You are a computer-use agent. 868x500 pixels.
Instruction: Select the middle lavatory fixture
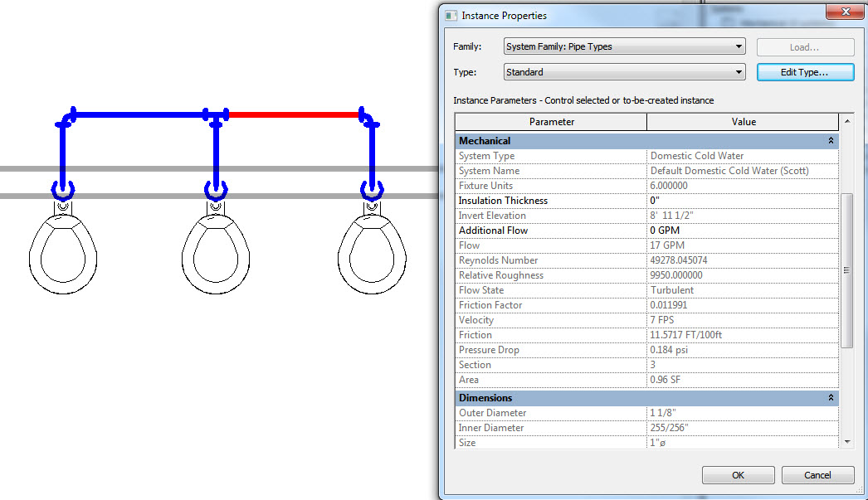pos(216,248)
